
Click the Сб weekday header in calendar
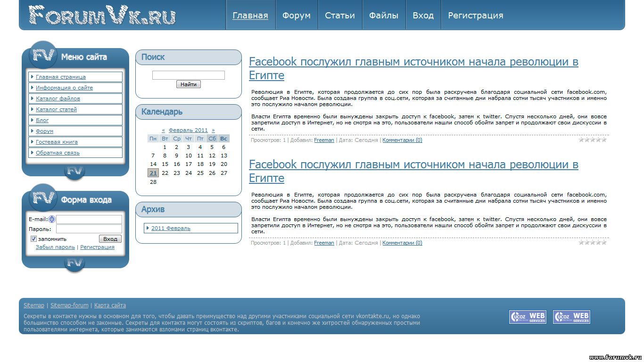[212, 139]
